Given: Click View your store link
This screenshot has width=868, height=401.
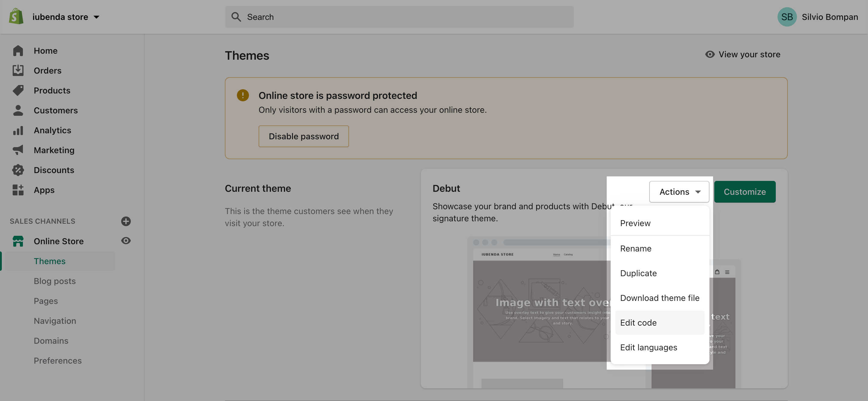Looking at the screenshot, I should click(743, 54).
